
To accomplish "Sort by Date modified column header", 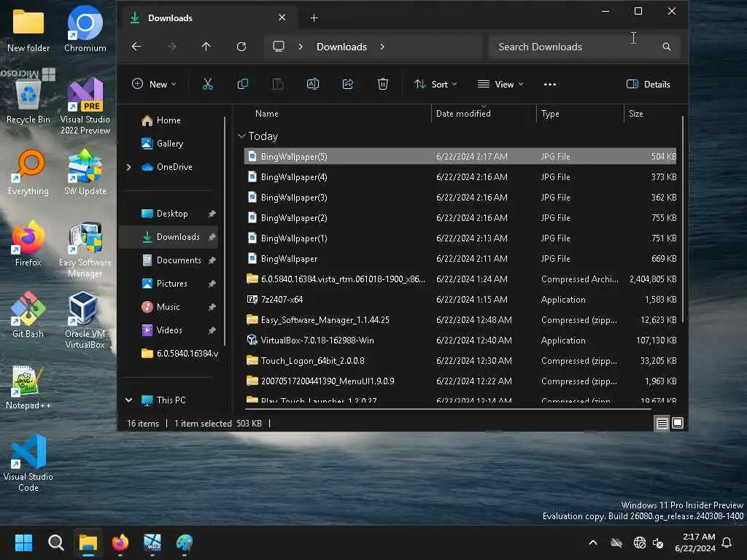I will pos(463,114).
